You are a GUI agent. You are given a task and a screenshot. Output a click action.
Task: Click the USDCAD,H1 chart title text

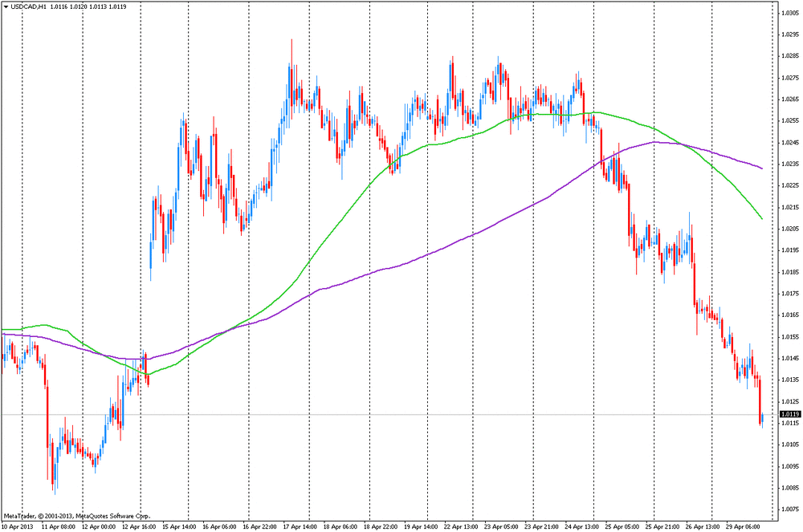click(29, 6)
